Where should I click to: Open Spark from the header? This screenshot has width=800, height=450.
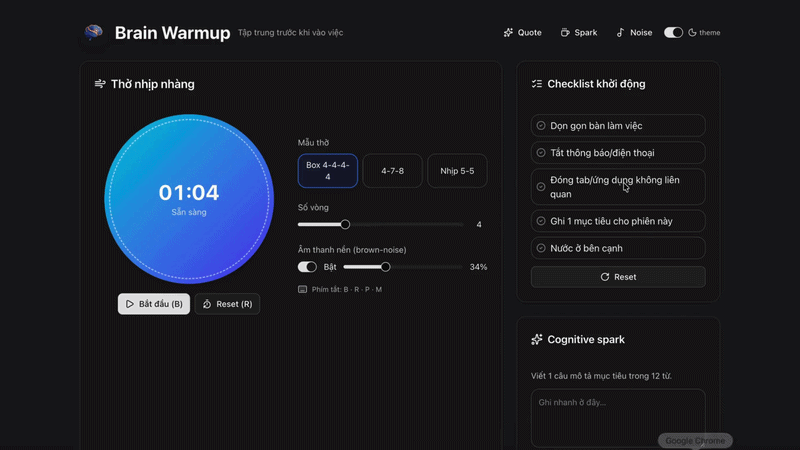tap(579, 33)
